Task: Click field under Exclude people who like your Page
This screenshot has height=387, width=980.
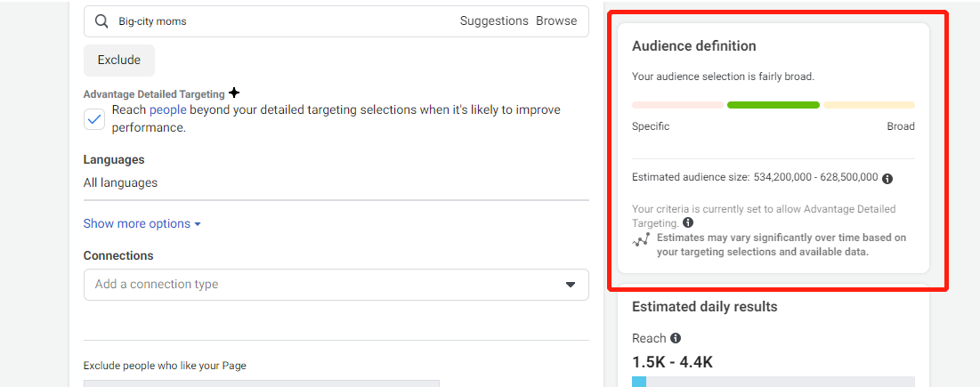Action: 262,383
